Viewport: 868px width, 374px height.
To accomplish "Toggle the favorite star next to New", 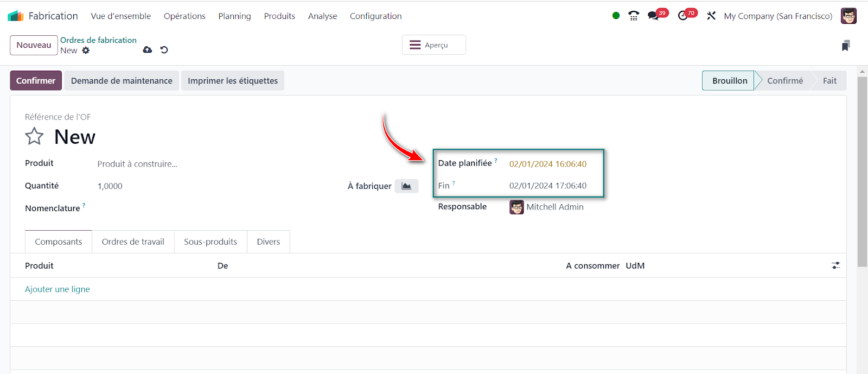I will tap(34, 136).
